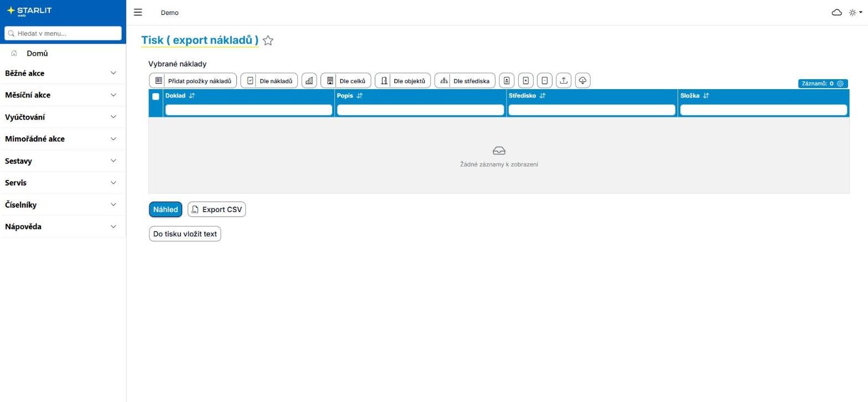Click the Záznamů: 0 badge text
Screen dimensions: 868x402
(x=818, y=84)
